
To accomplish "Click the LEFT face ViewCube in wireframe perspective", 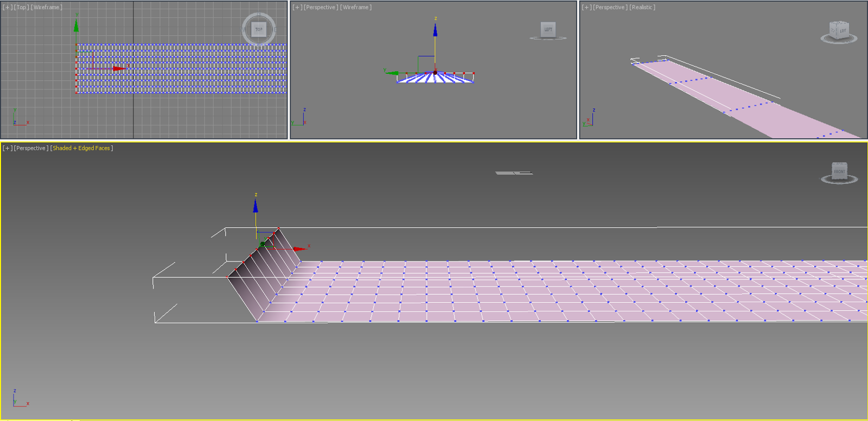I will point(548,29).
